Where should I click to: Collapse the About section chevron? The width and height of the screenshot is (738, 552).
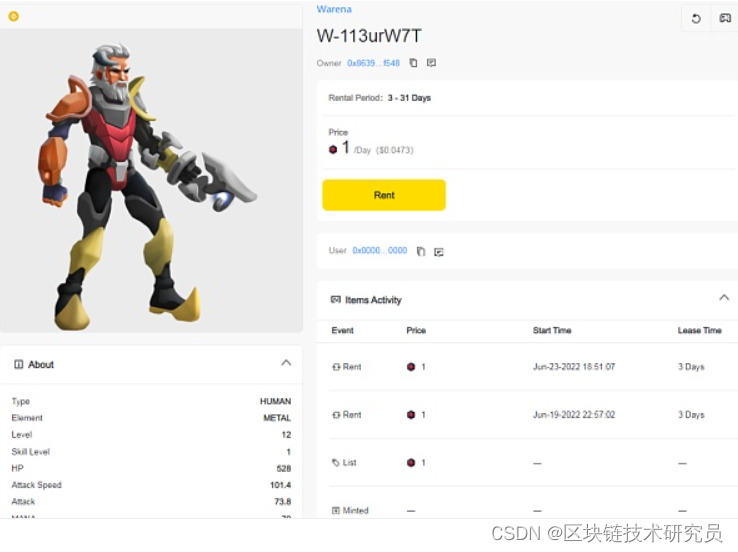(286, 362)
